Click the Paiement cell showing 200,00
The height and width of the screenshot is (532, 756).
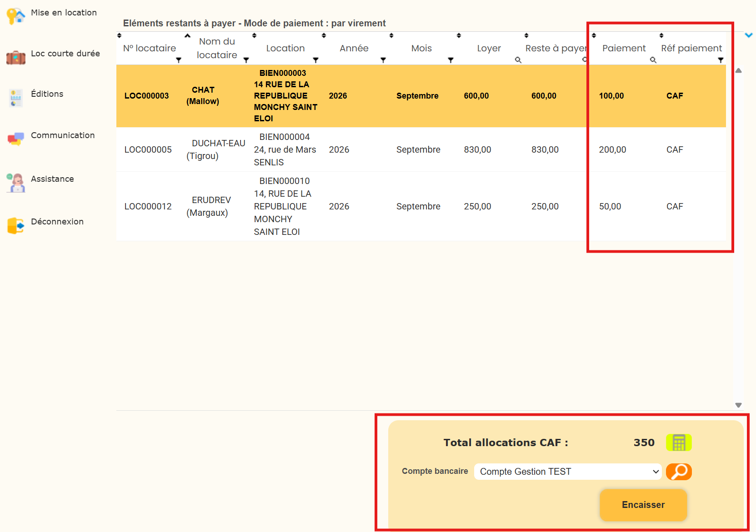[x=612, y=149]
